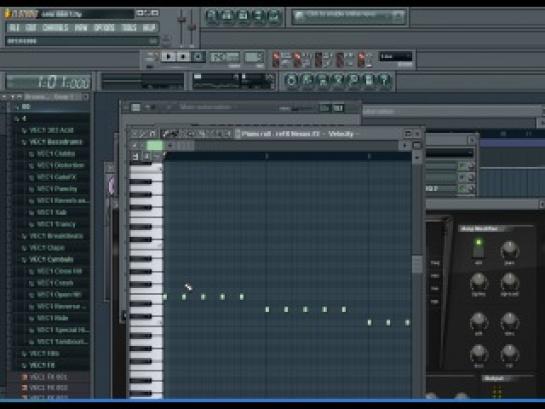Click the time display showing 1:01:000
Image resolution: width=545 pixels, height=409 pixels.
49,83
